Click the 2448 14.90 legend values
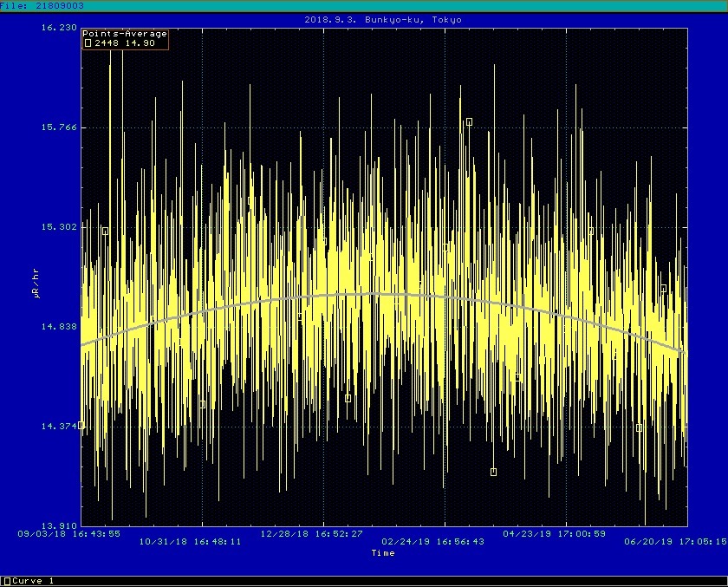 point(125,42)
